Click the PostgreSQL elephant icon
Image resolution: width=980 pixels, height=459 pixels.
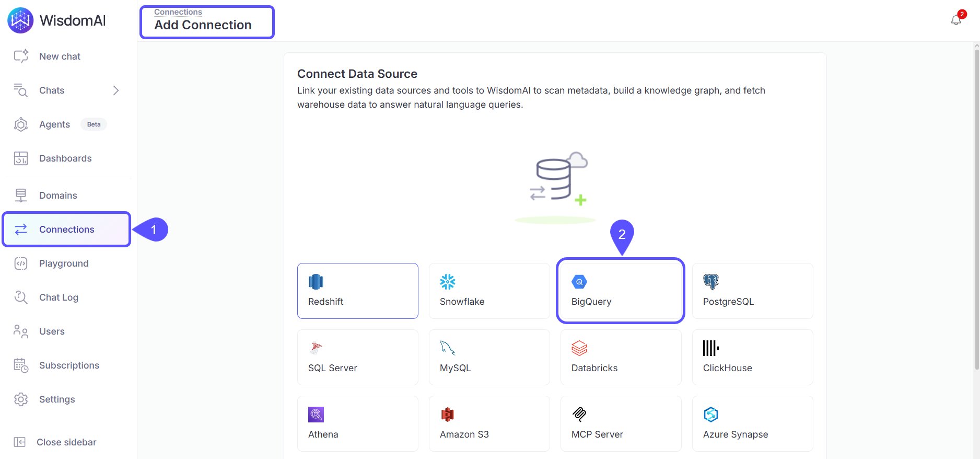711,282
